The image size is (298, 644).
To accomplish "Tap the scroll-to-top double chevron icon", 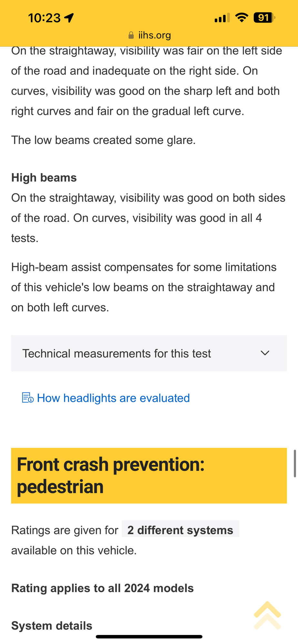I will pos(267,615).
